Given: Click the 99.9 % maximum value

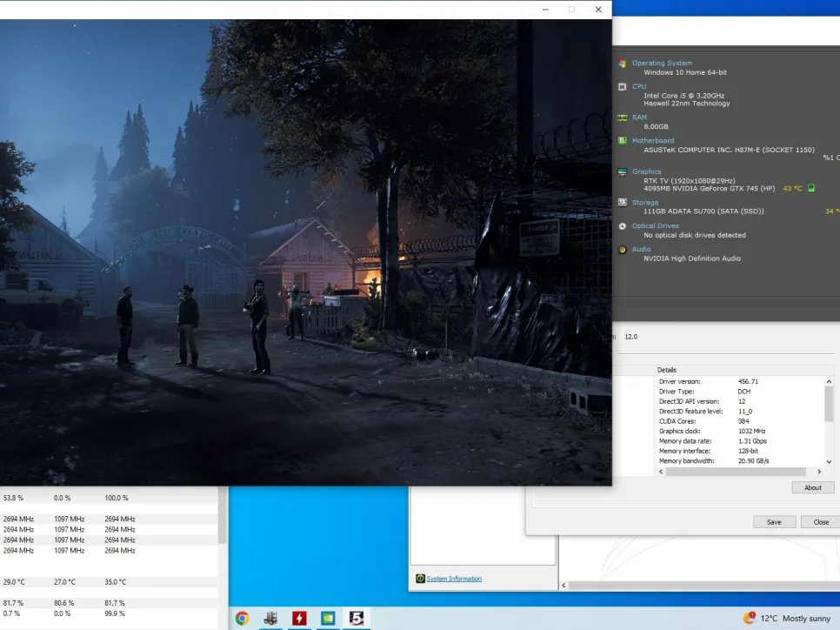Looking at the screenshot, I should click(x=115, y=613).
